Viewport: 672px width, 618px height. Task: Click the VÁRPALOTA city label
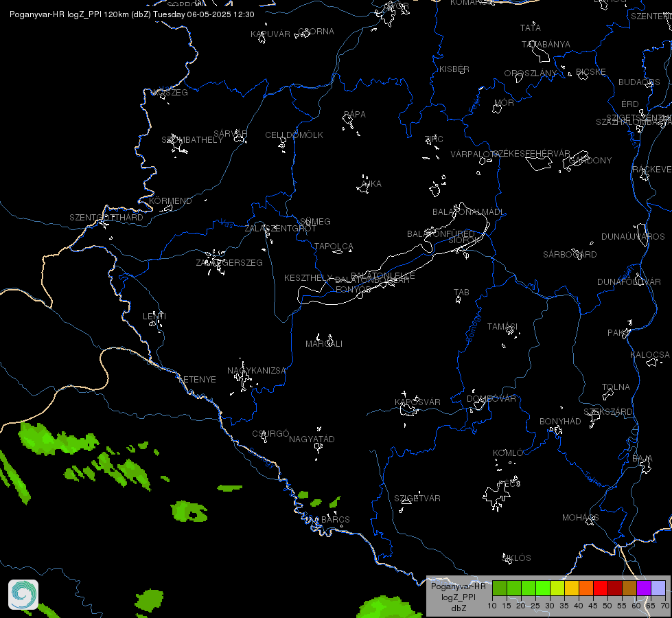(x=475, y=154)
